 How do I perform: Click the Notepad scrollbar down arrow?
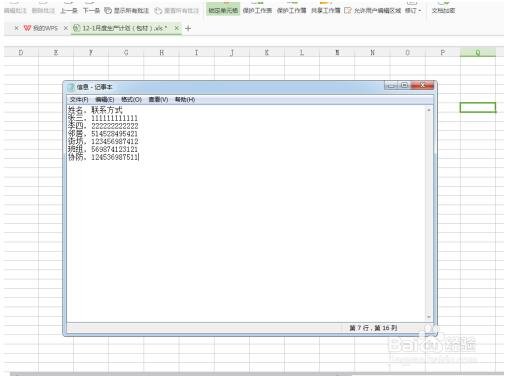pos(429,317)
